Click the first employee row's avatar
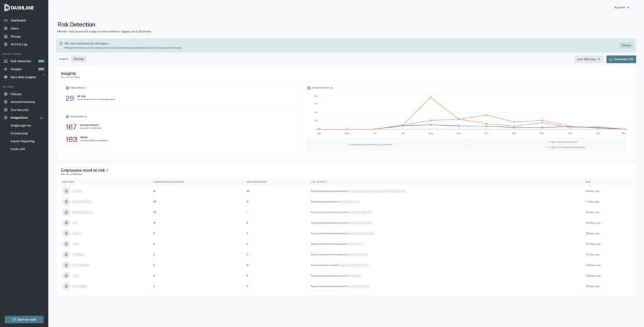This screenshot has height=327, width=644. tap(66, 190)
